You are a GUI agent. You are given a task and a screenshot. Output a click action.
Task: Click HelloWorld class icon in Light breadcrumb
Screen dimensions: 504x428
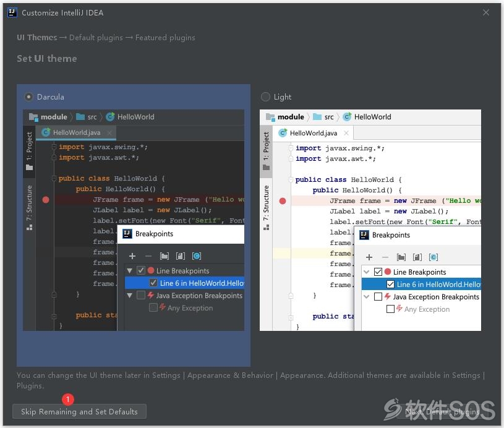tap(347, 117)
